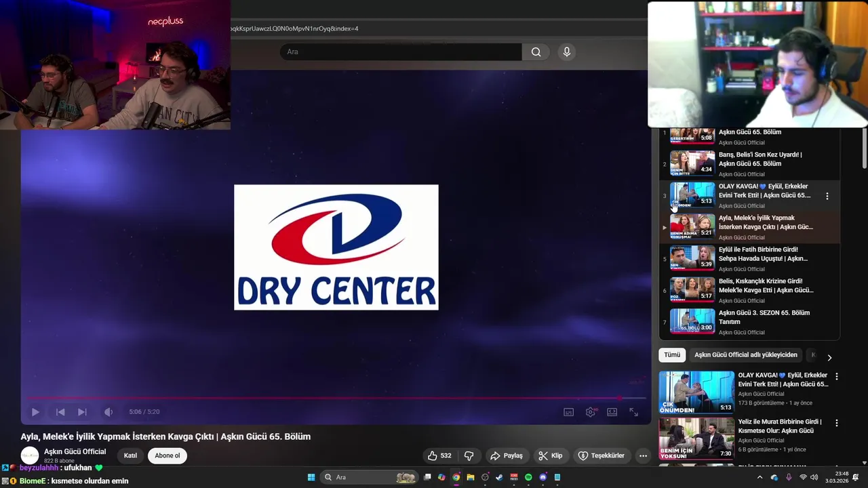
Task: Open playlist item Eylül ile Fatih Birbirine Girdi
Action: tap(749, 259)
